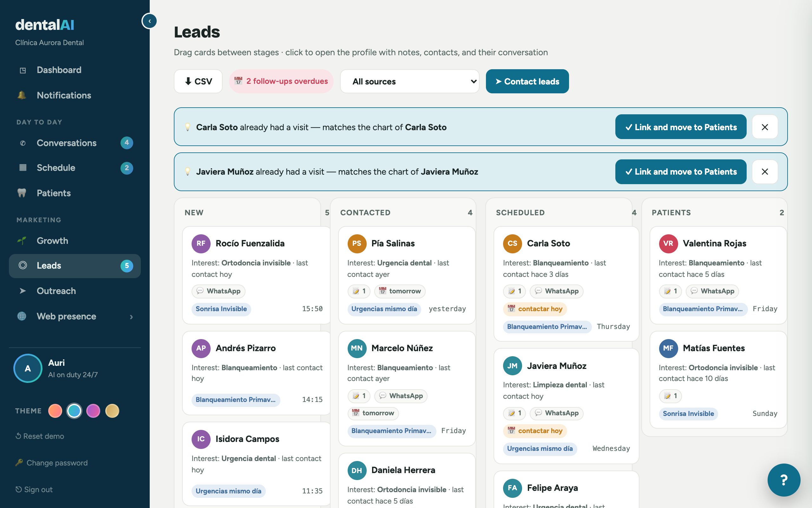Viewport: 812px width, 508px height.
Task: Click the Dashboard icon in the sidebar
Action: 23,70
